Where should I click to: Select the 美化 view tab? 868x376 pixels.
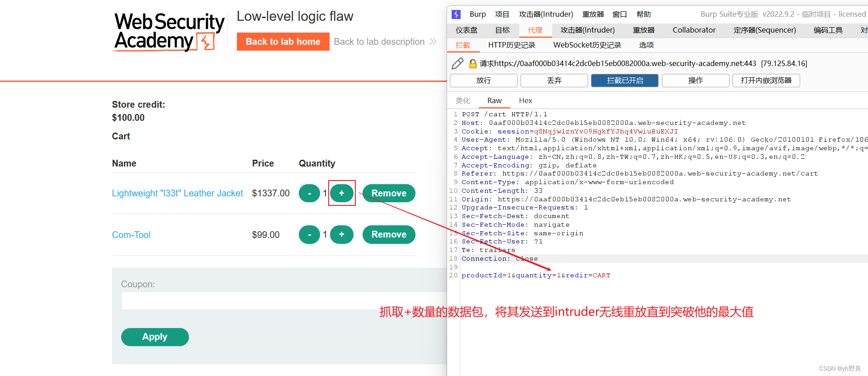[462, 100]
